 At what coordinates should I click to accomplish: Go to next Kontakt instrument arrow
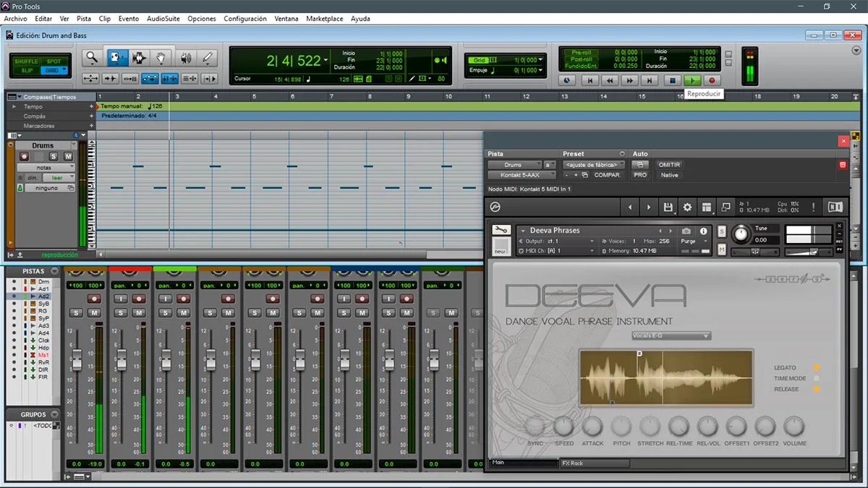[x=649, y=207]
